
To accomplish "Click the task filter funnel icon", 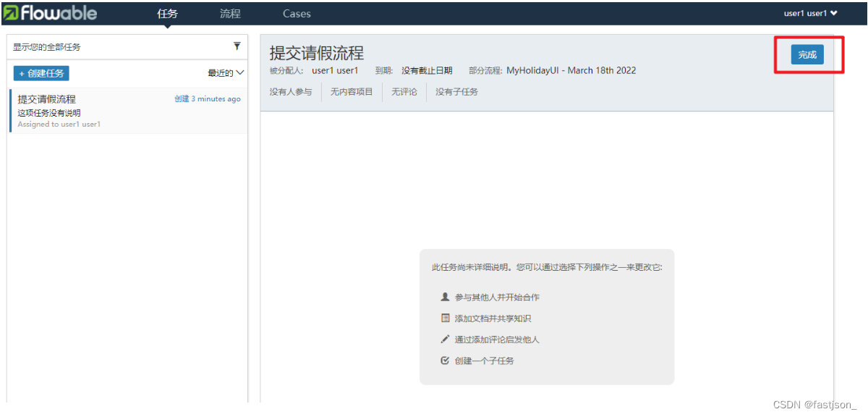I will 237,46.
